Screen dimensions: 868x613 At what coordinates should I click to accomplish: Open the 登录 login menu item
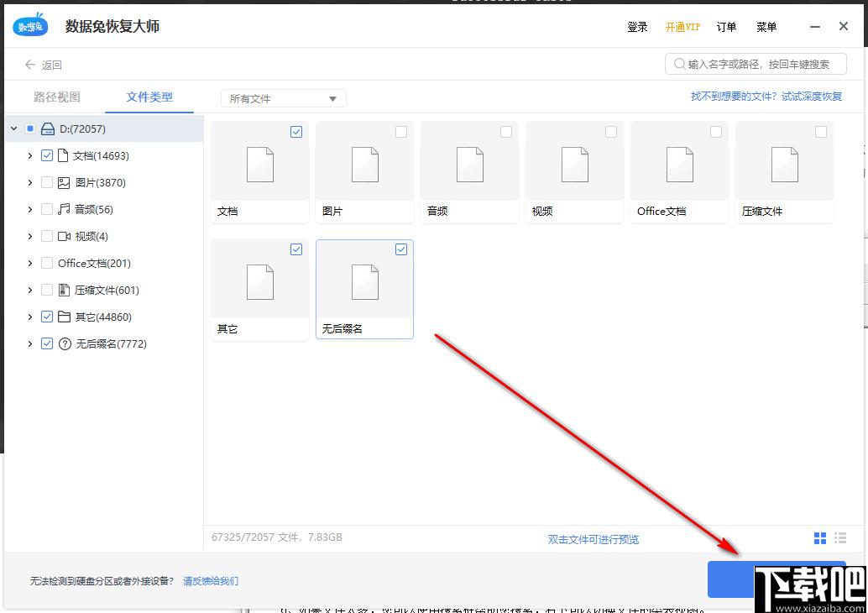pos(637,27)
